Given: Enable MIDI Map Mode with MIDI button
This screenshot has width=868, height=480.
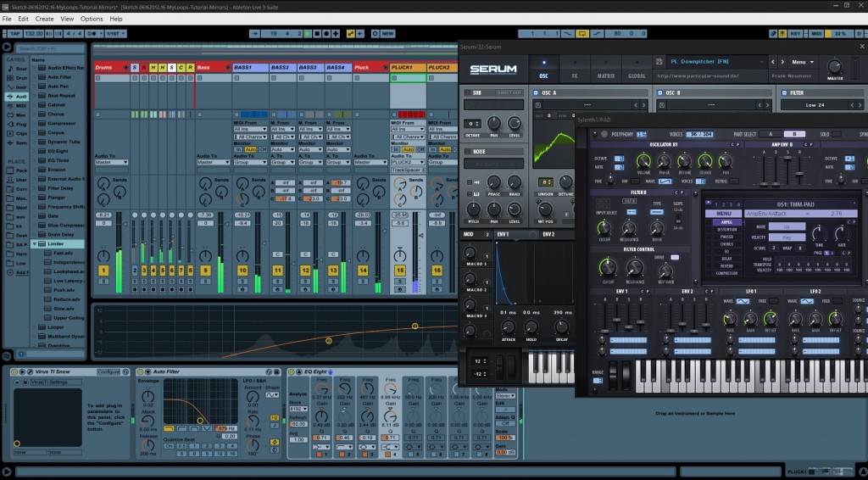Looking at the screenshot, I should [816, 34].
